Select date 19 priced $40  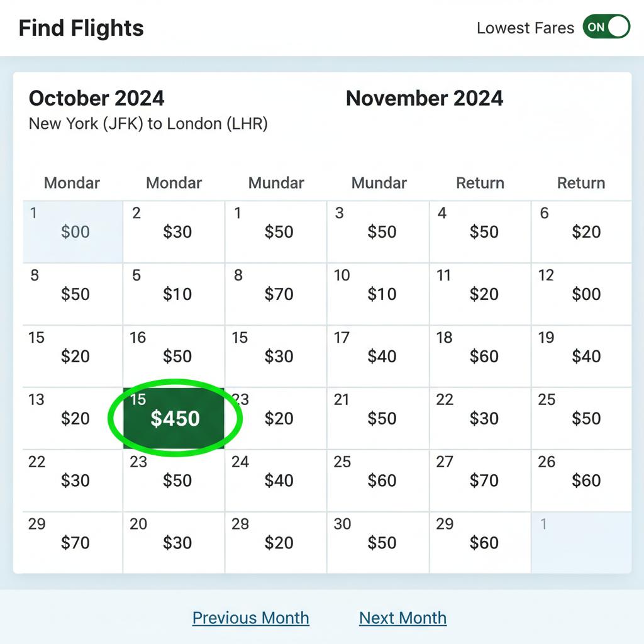pyautogui.click(x=582, y=356)
